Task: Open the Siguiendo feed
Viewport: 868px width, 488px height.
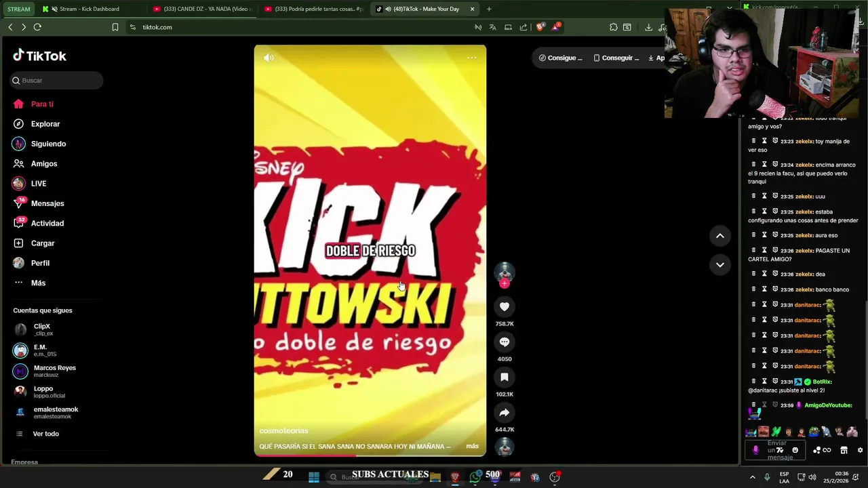Action: click(48, 144)
